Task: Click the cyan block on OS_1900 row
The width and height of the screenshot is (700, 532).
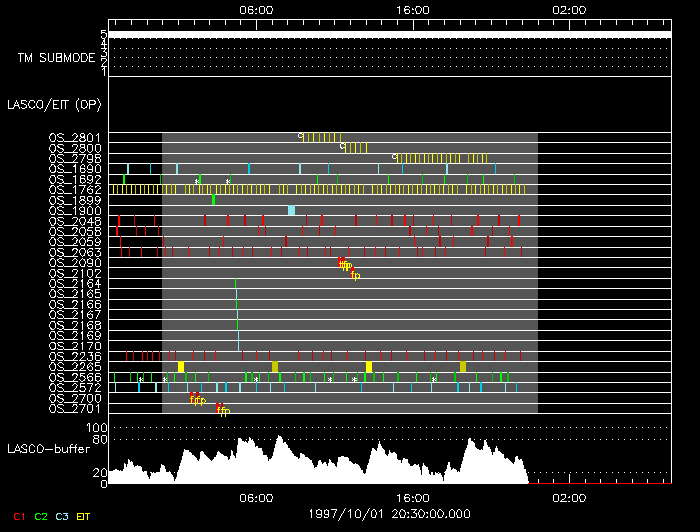Action: tap(291, 211)
